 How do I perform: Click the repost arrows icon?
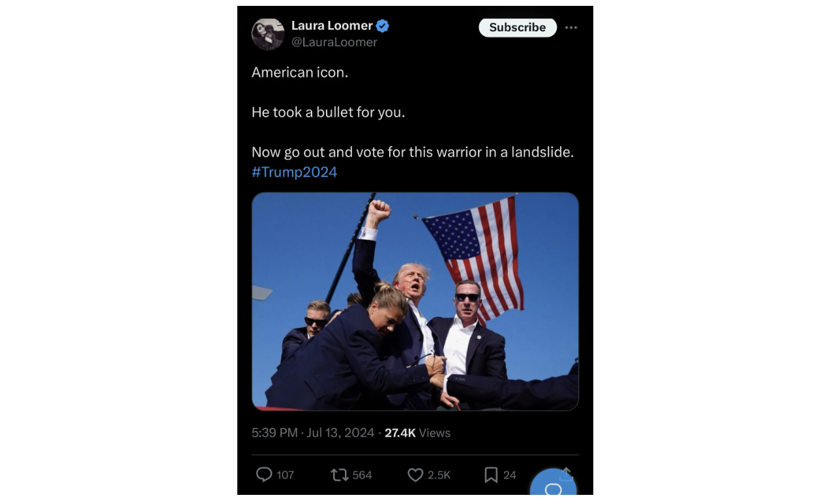pos(340,475)
